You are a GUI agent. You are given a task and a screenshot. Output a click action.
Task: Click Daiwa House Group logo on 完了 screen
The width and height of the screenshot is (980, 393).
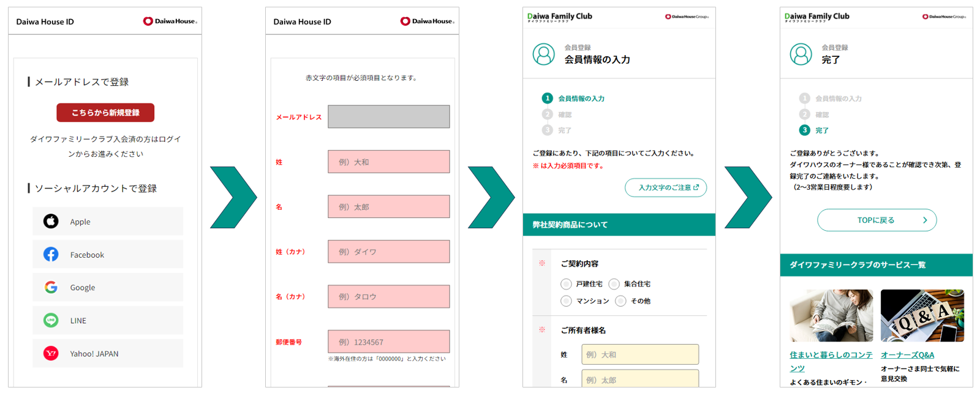coord(944,17)
